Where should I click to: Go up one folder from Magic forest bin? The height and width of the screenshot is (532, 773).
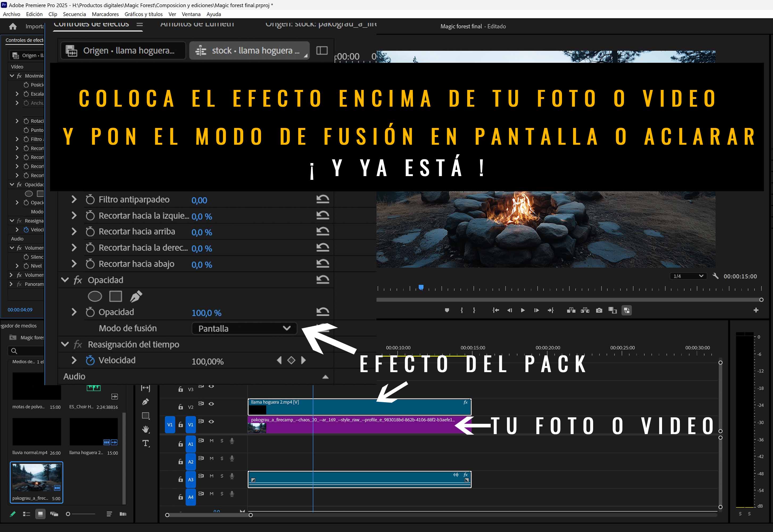13,337
